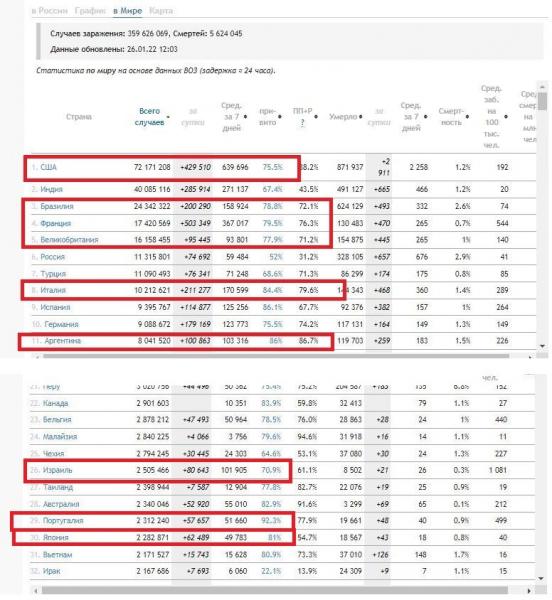Open country link «Германия»
This screenshot has width=552, height=600.
pyautogui.click(x=61, y=324)
